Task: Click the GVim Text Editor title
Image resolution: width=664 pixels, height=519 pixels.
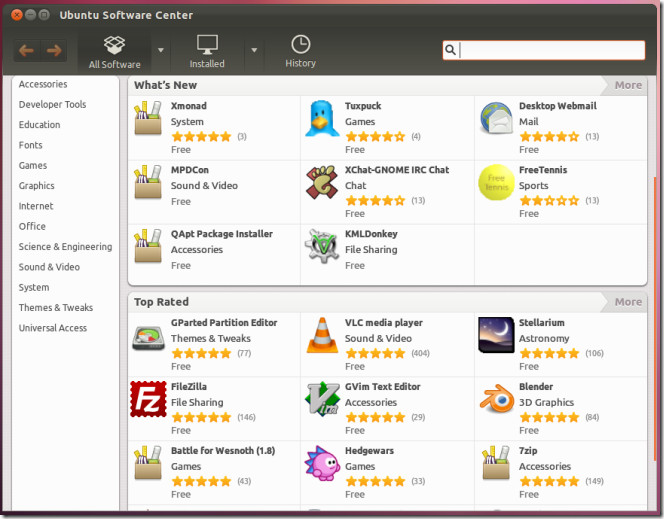Action: click(382, 386)
